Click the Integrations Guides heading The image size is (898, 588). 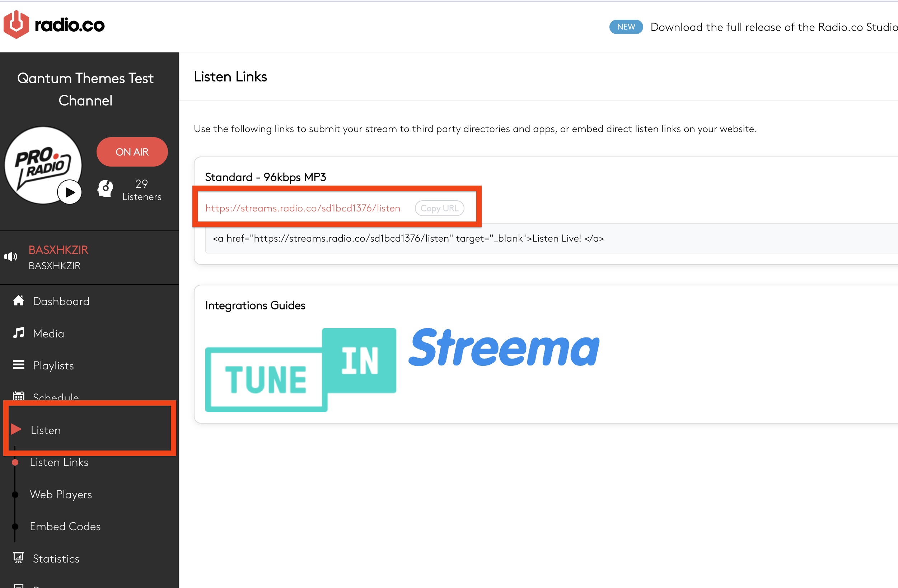click(255, 305)
